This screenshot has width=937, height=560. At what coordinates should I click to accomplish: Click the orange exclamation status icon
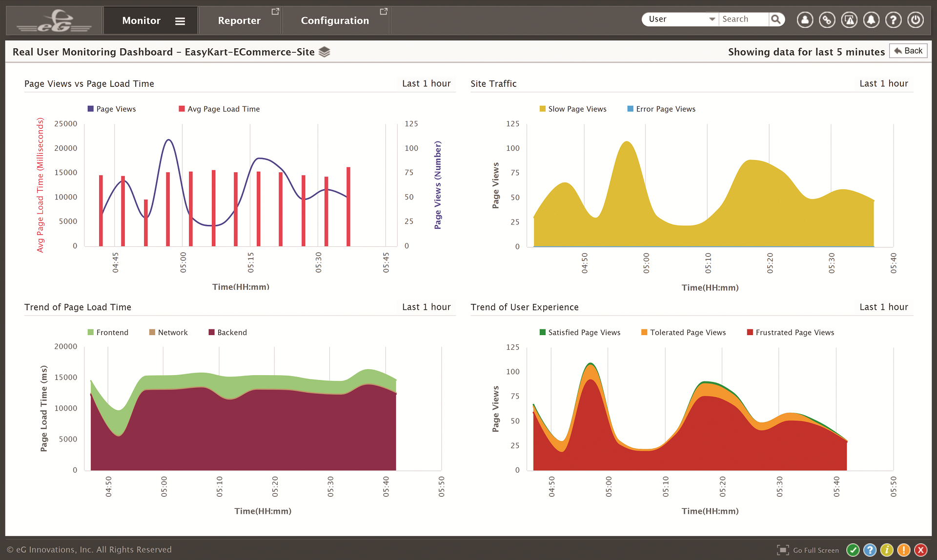(x=904, y=550)
